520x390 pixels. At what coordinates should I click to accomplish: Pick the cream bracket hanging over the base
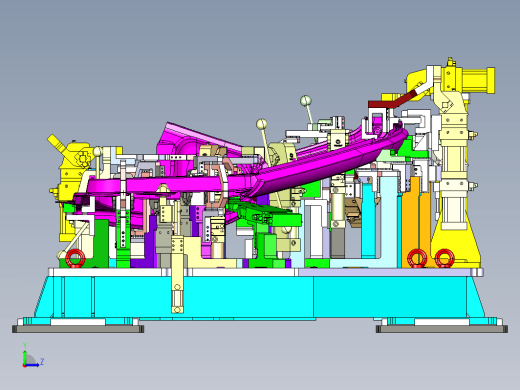(177, 275)
